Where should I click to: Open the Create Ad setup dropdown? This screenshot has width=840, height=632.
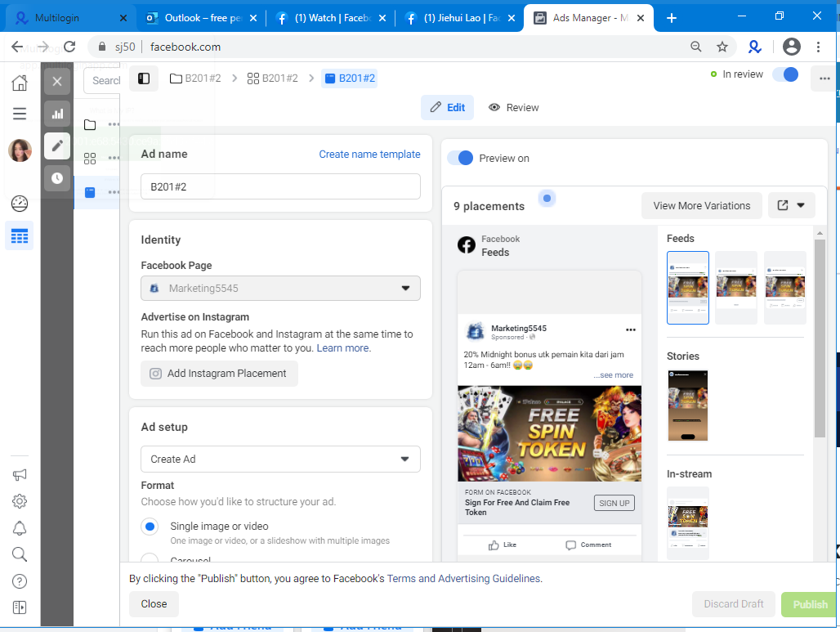(x=280, y=459)
